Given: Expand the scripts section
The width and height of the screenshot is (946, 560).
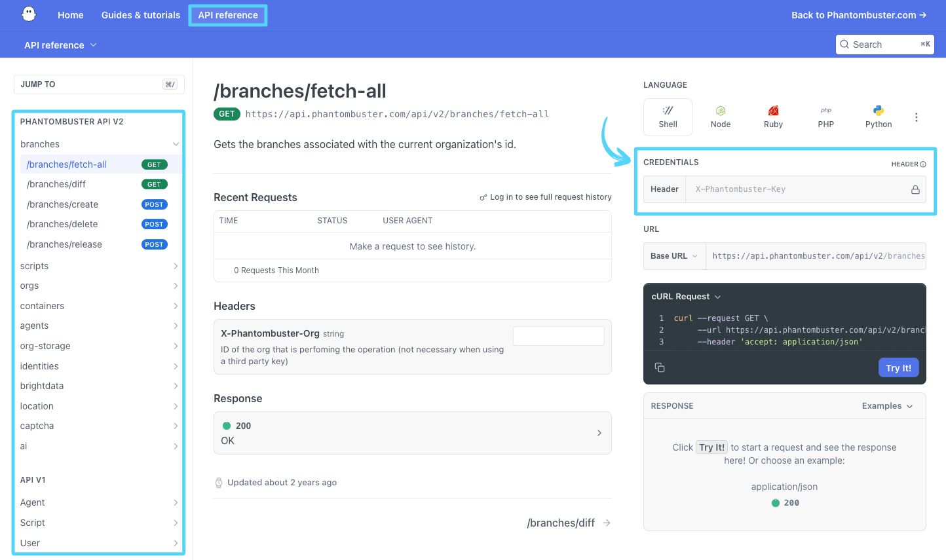Looking at the screenshot, I should coord(176,266).
